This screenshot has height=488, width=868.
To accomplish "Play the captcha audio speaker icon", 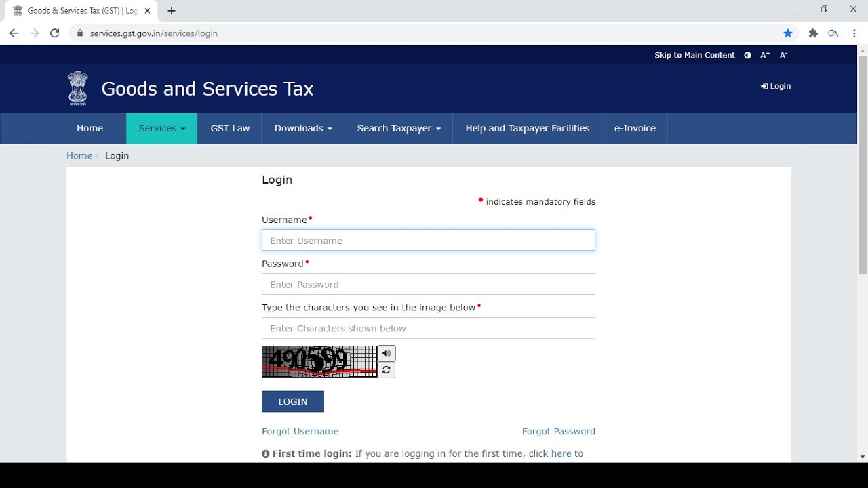I will pos(387,353).
